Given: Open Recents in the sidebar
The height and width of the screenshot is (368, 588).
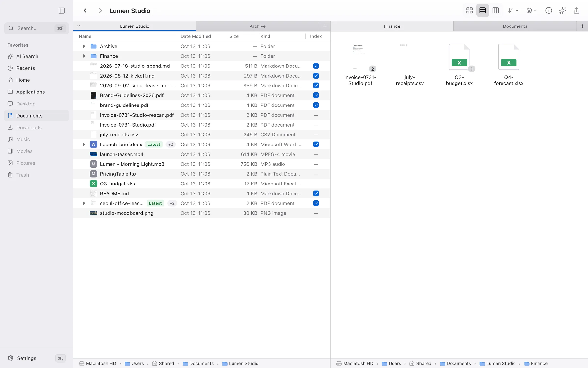Looking at the screenshot, I should (37, 68).
